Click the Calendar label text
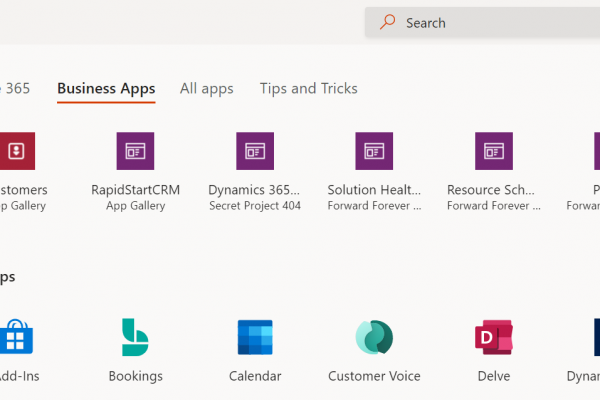 pos(255,376)
